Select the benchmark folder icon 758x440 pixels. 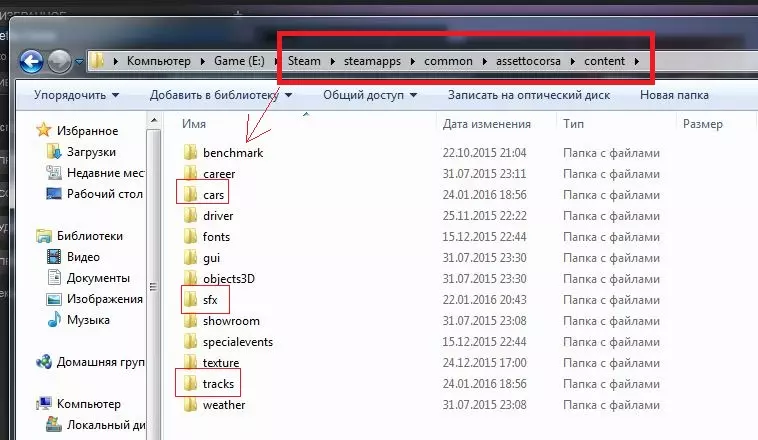(x=190, y=152)
